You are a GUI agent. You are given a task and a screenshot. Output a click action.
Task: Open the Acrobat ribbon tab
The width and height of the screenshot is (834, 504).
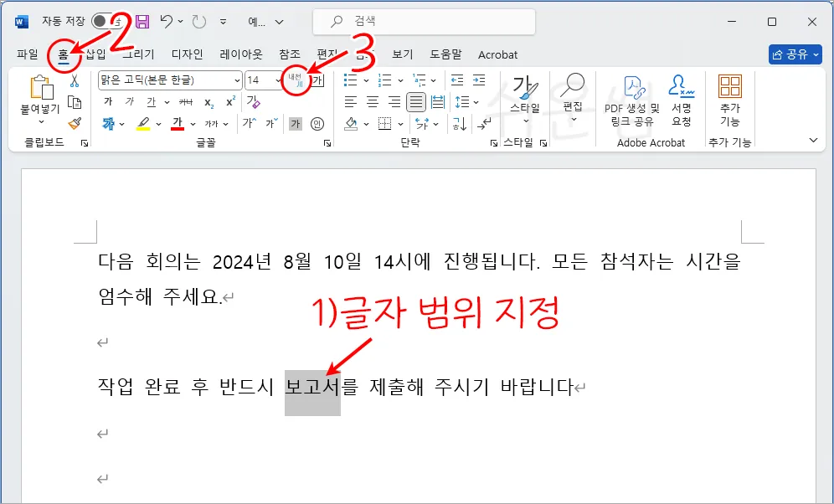coord(498,54)
